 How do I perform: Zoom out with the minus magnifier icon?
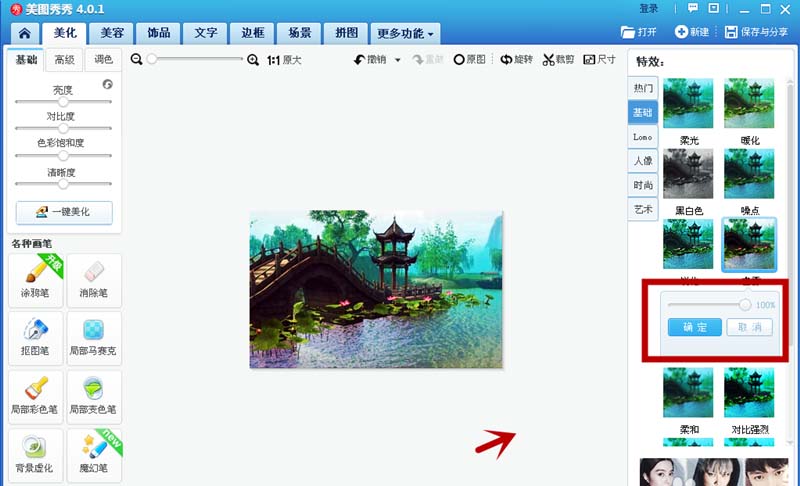(x=136, y=60)
